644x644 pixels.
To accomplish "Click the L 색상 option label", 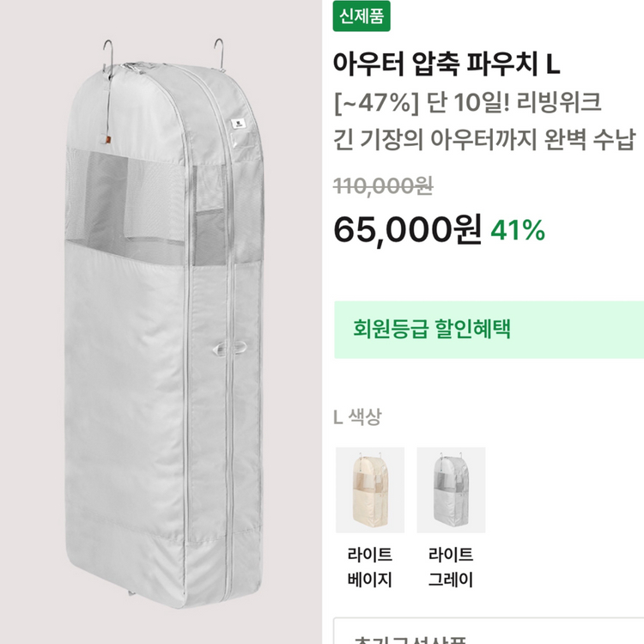I will pos(356,417).
